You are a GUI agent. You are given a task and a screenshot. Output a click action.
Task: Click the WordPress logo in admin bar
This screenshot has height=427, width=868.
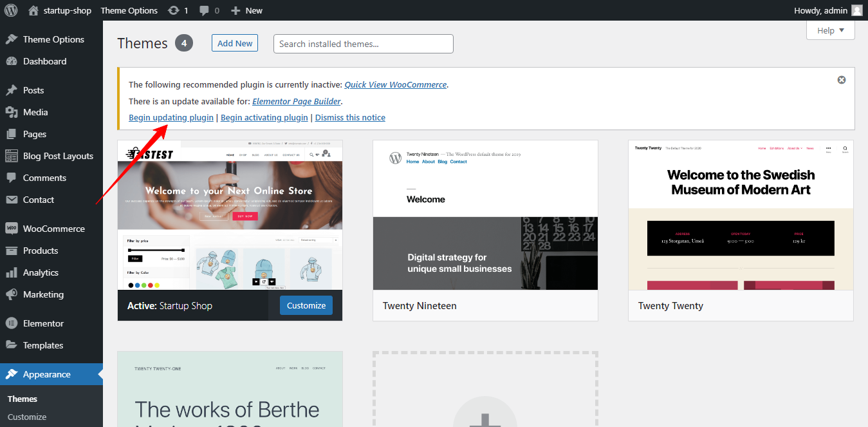click(x=11, y=10)
